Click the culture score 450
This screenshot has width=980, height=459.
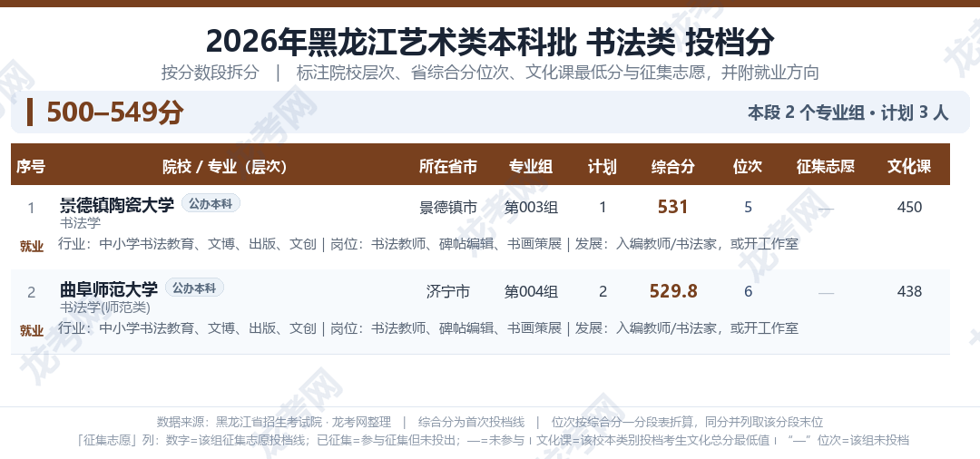(x=909, y=207)
